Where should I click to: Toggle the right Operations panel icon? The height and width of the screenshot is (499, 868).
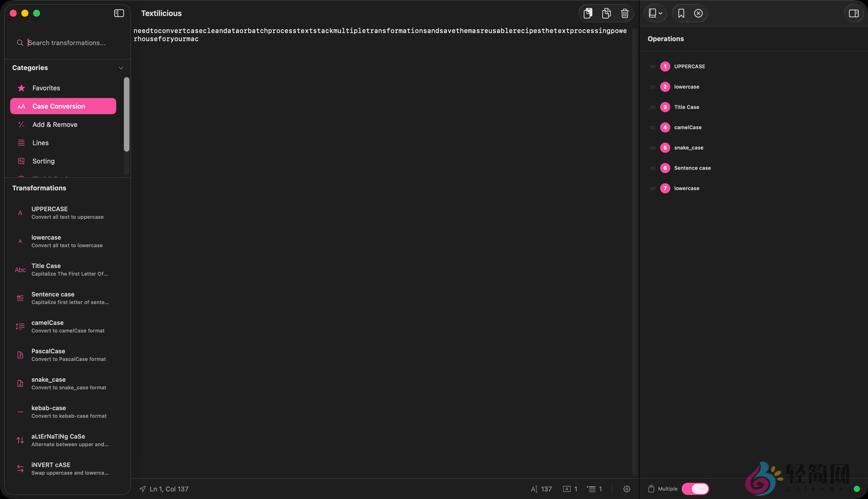point(854,13)
